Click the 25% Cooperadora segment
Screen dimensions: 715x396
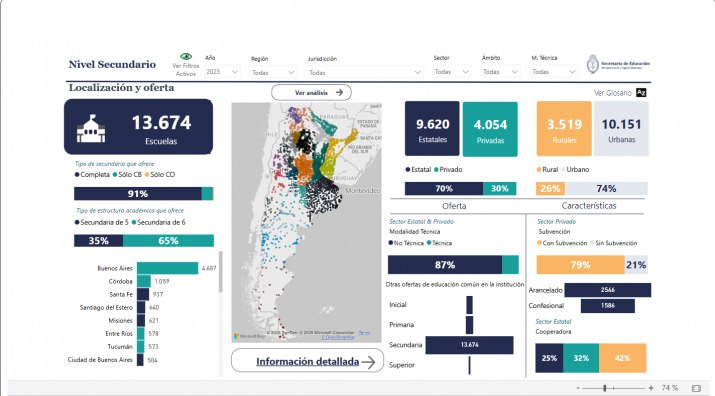[549, 358]
